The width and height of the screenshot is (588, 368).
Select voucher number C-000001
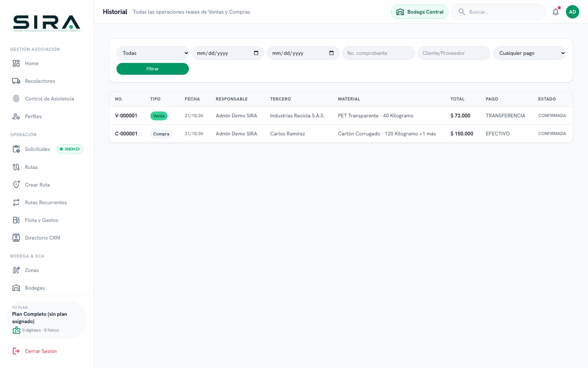pyautogui.click(x=126, y=134)
